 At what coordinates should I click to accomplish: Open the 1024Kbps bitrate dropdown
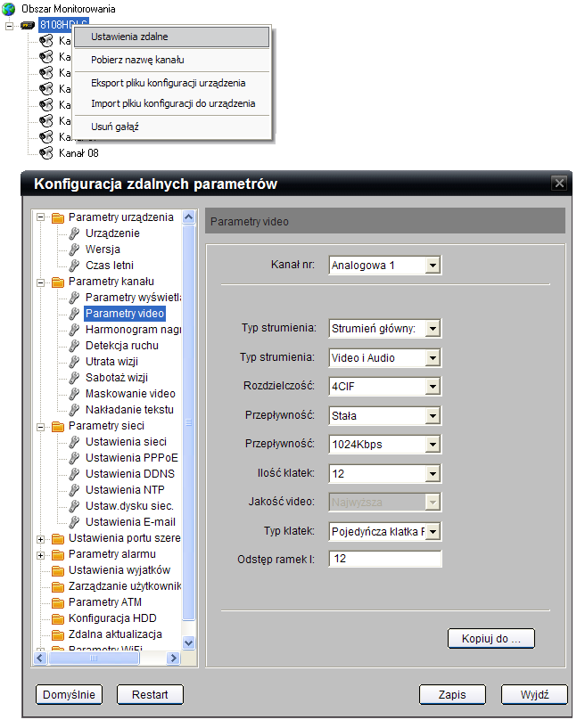(x=433, y=445)
